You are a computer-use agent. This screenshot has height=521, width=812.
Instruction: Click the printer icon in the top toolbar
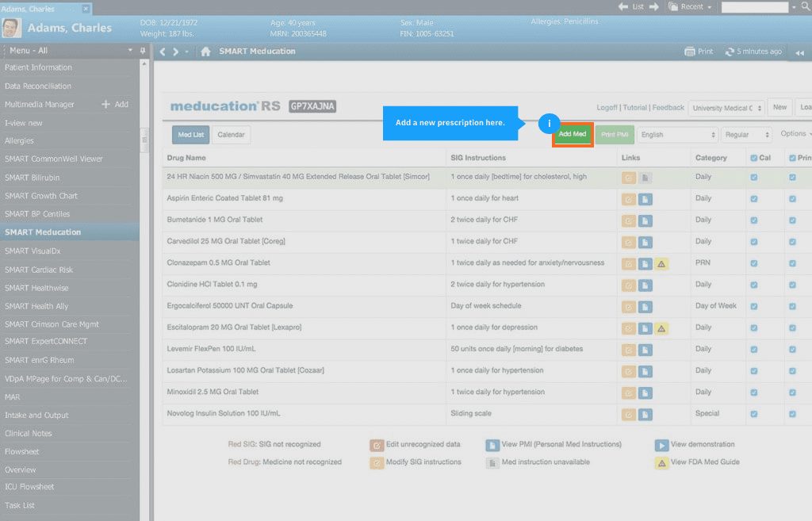[x=690, y=52]
